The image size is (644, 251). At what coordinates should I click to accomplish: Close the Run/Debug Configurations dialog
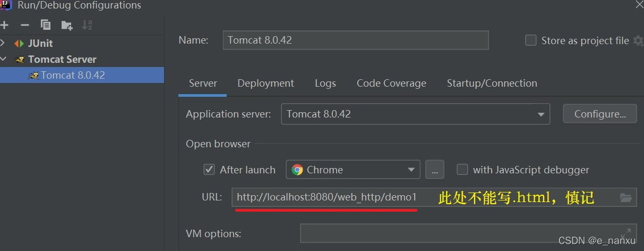639,5
